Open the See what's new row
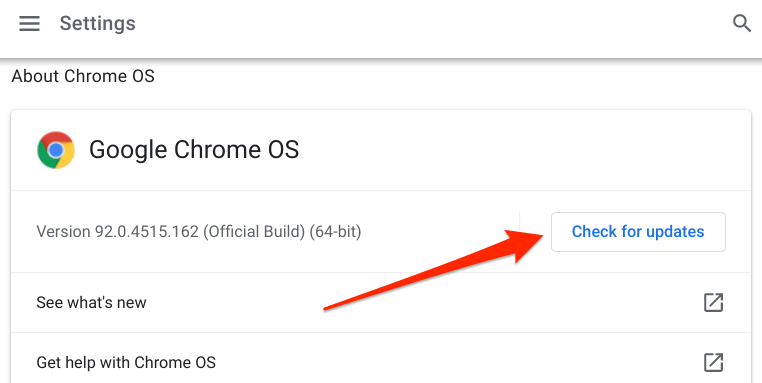The height and width of the screenshot is (383, 762). [381, 302]
